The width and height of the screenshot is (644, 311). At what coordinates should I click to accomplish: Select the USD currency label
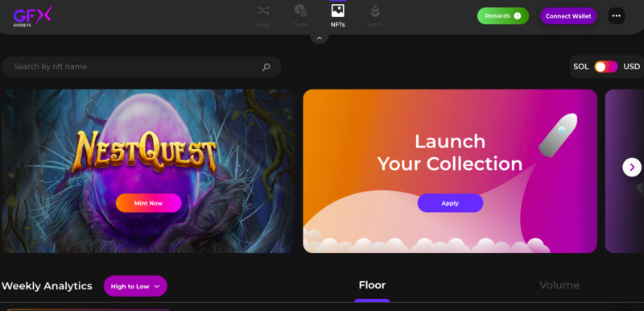tap(632, 67)
